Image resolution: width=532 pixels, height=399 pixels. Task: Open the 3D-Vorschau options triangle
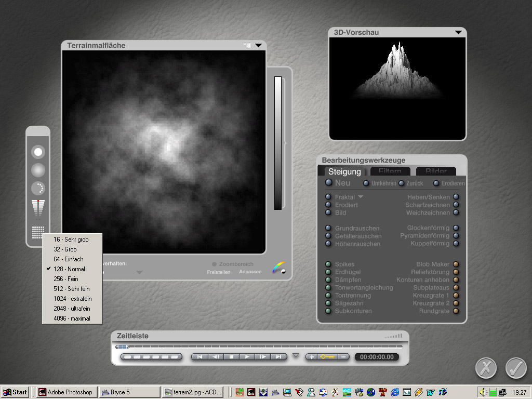(x=458, y=32)
